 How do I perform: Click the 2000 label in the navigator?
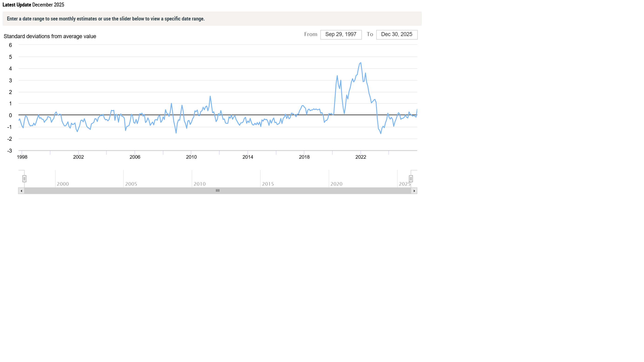(63, 184)
